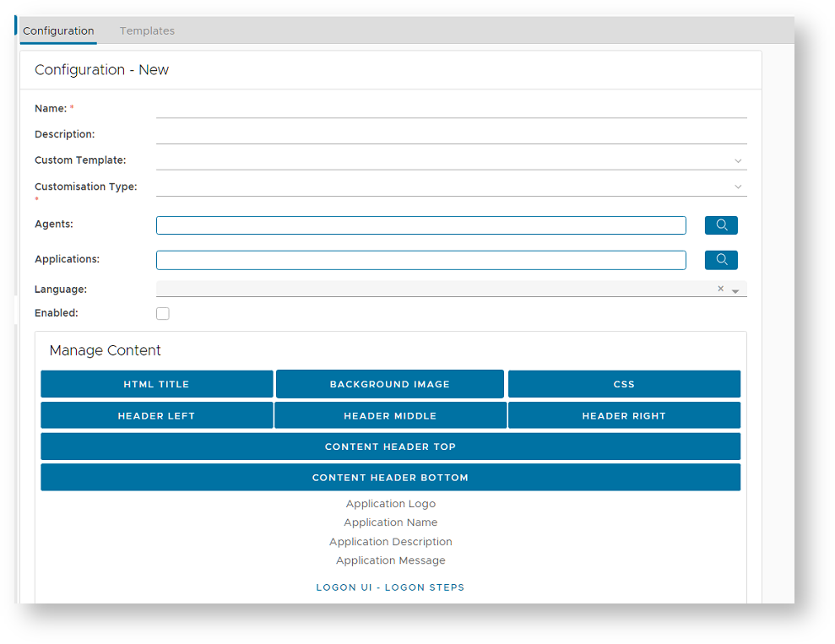The image size is (835, 644).
Task: Edit the HEADER LEFT section
Action: 156,415
